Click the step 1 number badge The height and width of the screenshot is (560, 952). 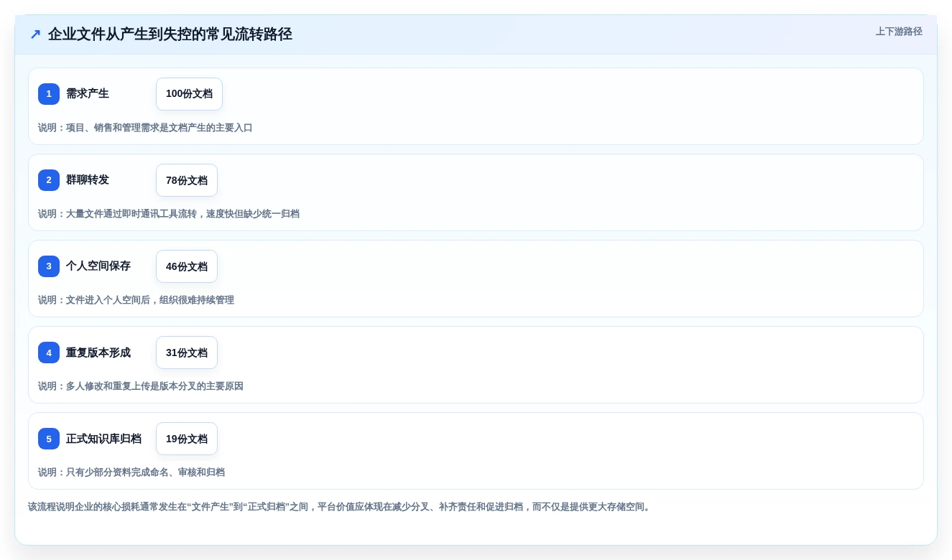[x=49, y=94]
